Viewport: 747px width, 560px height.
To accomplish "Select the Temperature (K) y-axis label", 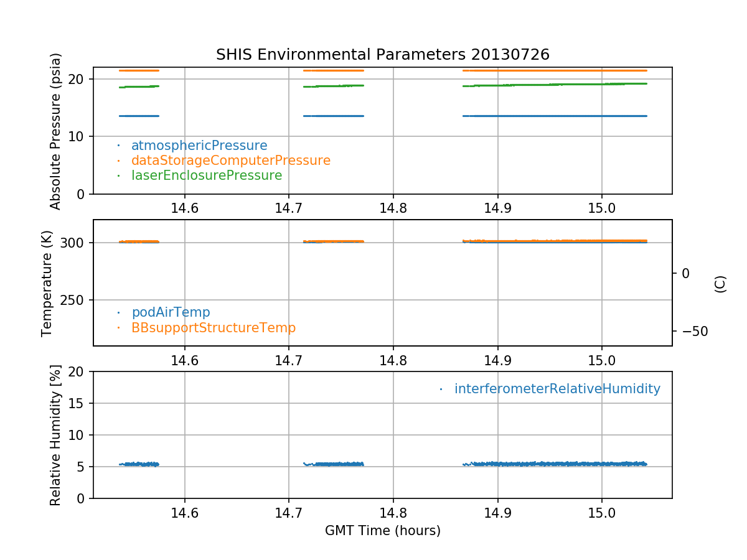I will click(47, 283).
